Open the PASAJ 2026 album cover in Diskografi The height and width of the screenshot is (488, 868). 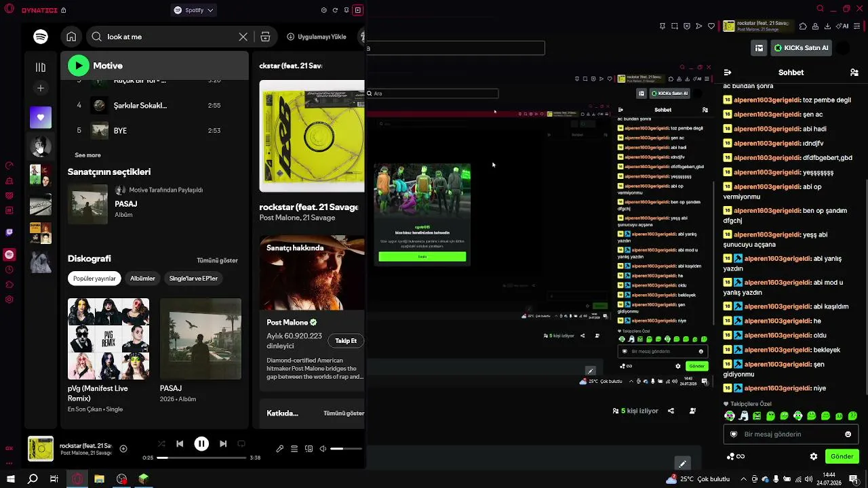(x=201, y=339)
